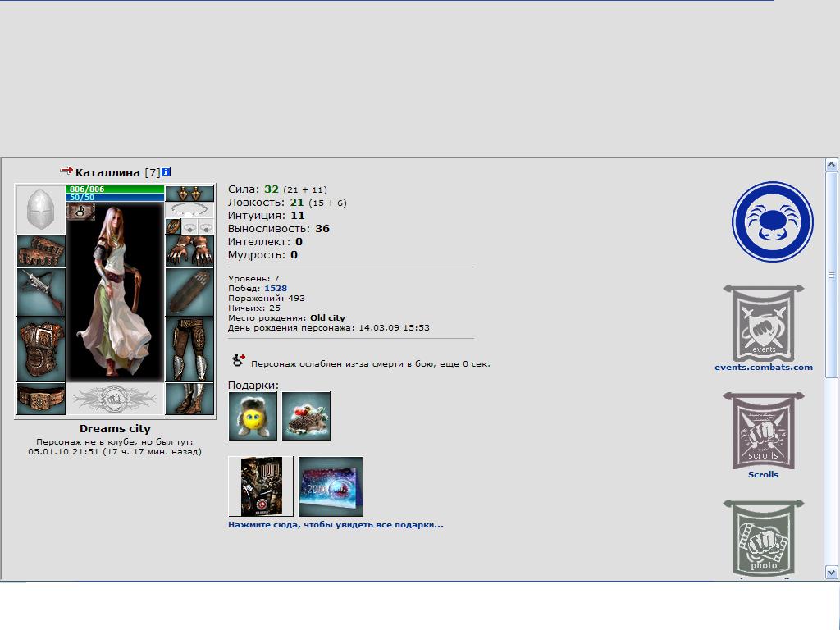Select the wooden shield slot
The height and width of the screenshot is (630, 840).
[189, 293]
